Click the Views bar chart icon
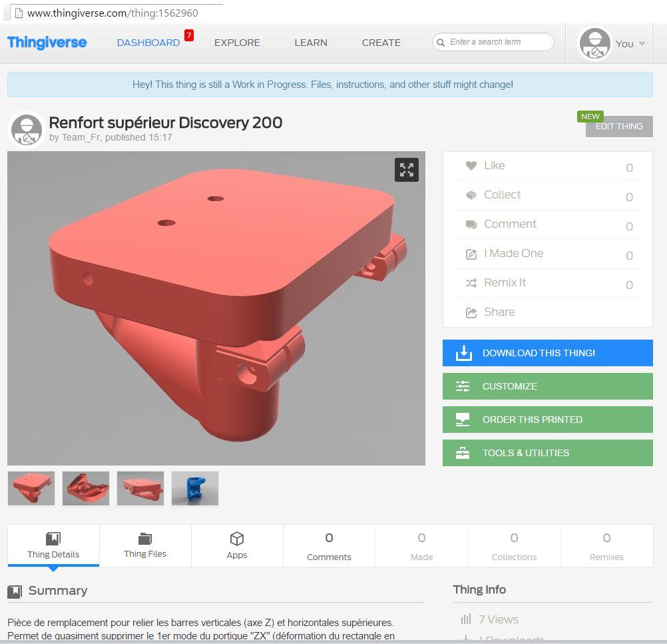This screenshot has width=667, height=644. (466, 619)
